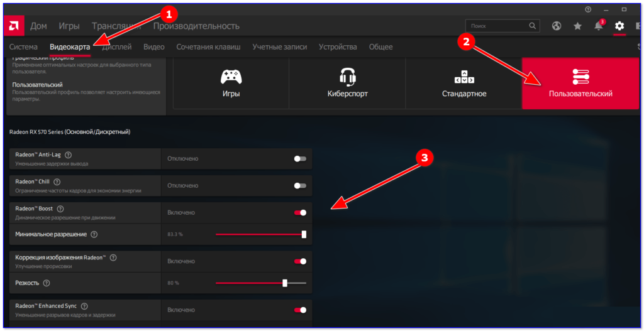The image size is (644, 331).
Task: Disable the Radeon Boost toggle
Action: tap(300, 212)
